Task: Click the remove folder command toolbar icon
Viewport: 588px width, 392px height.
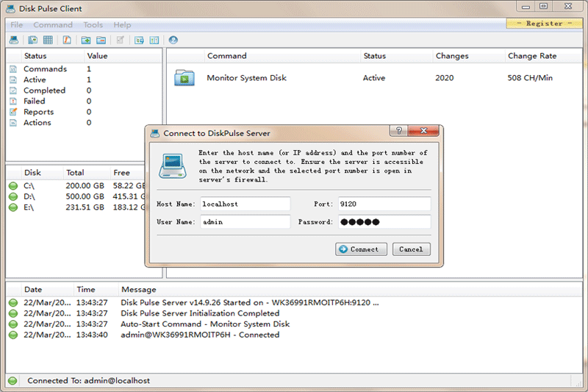Action: coord(101,40)
